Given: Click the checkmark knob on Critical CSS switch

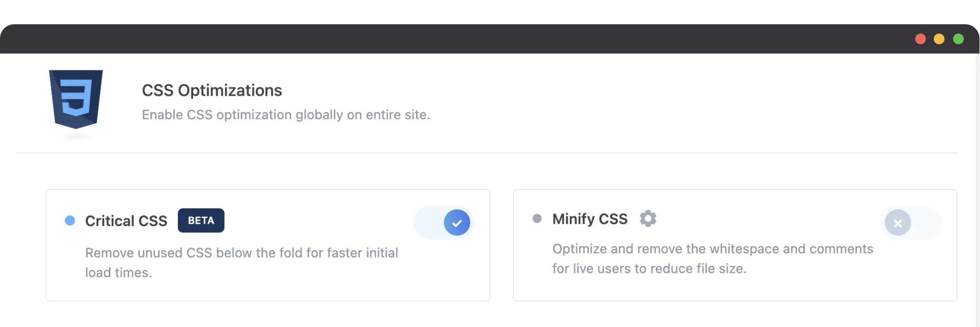Looking at the screenshot, I should pos(457,222).
